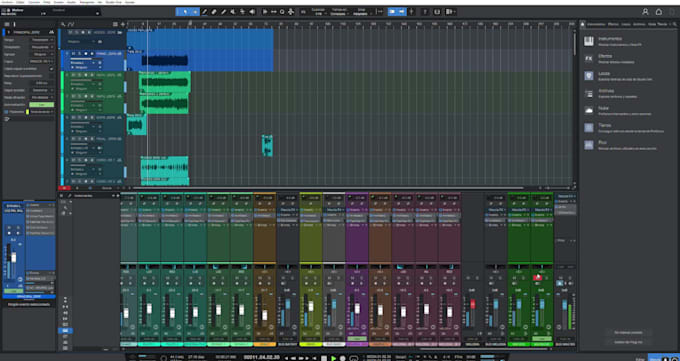Stop transport with the Stop button

324,358
